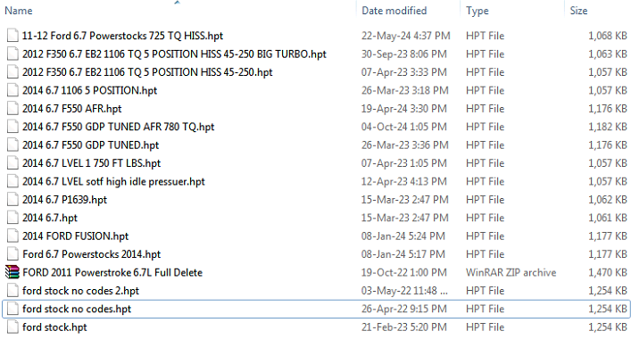Click the file icon of 2014 6.7 P1639.hpt
Viewport: 631px width, 364px height.
12,200
